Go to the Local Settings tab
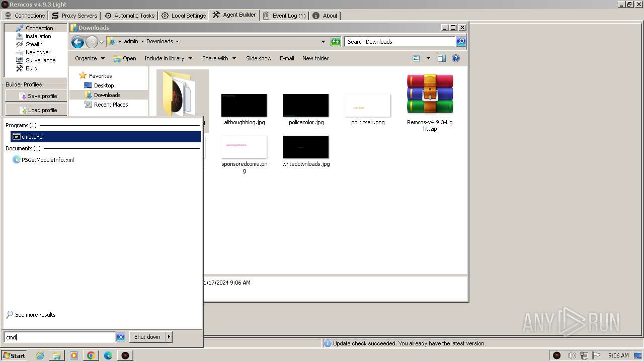 pos(184,16)
